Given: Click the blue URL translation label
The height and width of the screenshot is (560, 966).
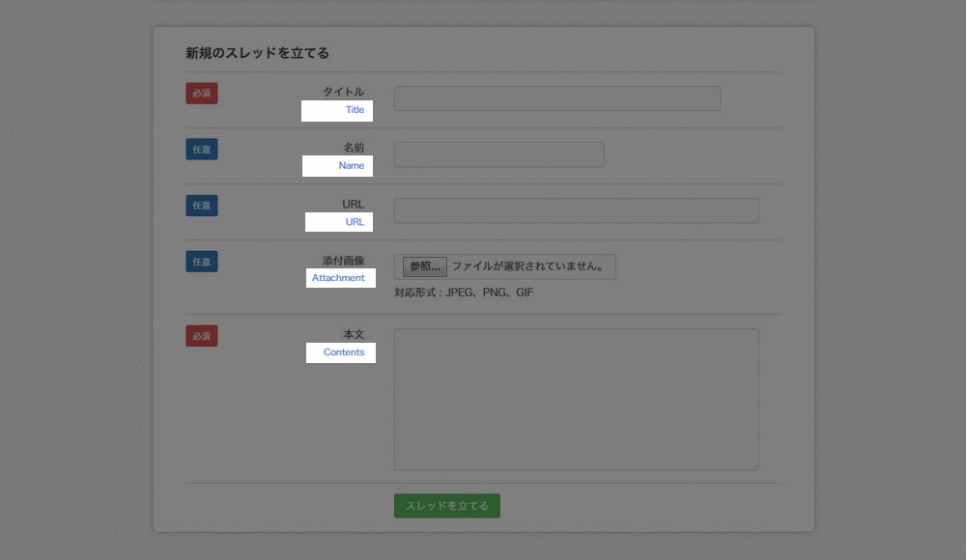Looking at the screenshot, I should pos(355,222).
